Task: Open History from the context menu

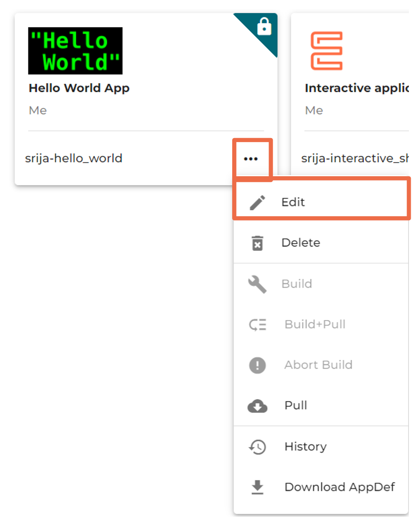Action: click(x=321, y=447)
